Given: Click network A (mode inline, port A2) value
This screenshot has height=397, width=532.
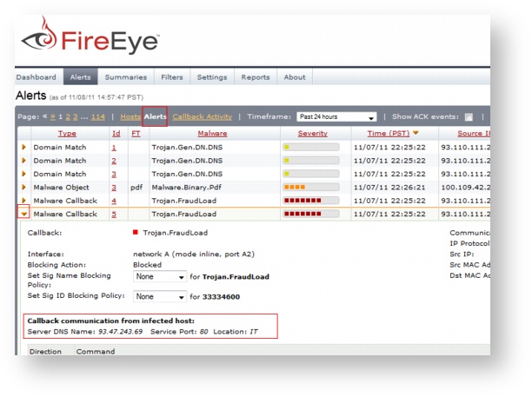Looking at the screenshot, I should tap(194, 255).
